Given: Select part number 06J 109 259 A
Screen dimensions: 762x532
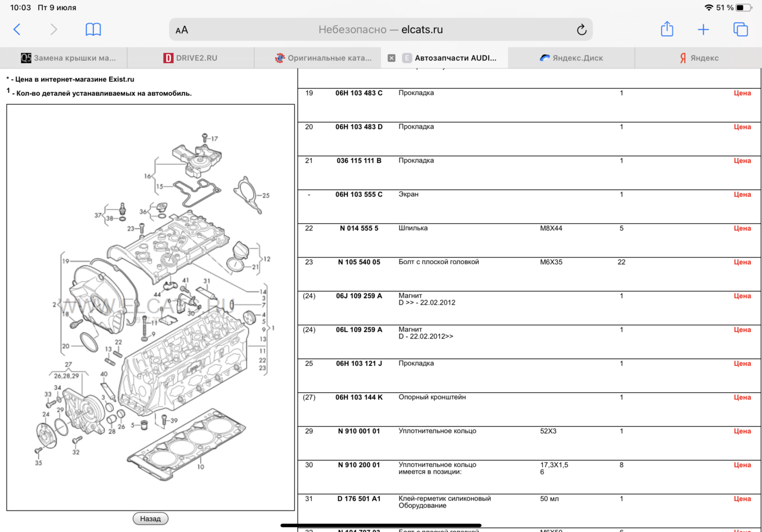Looking at the screenshot, I should [x=359, y=296].
